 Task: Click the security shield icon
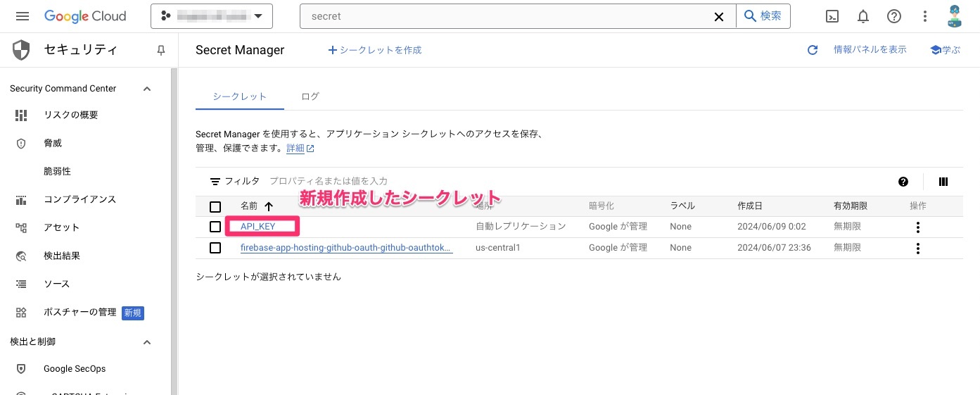point(21,50)
